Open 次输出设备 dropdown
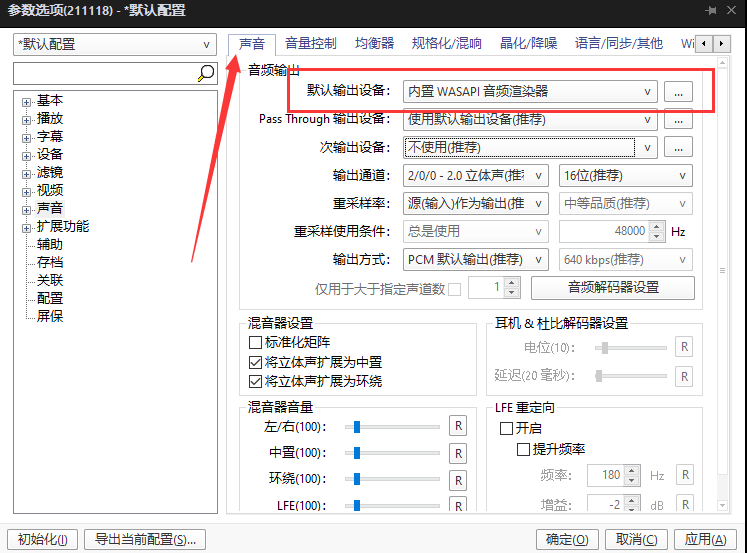 tap(530, 148)
